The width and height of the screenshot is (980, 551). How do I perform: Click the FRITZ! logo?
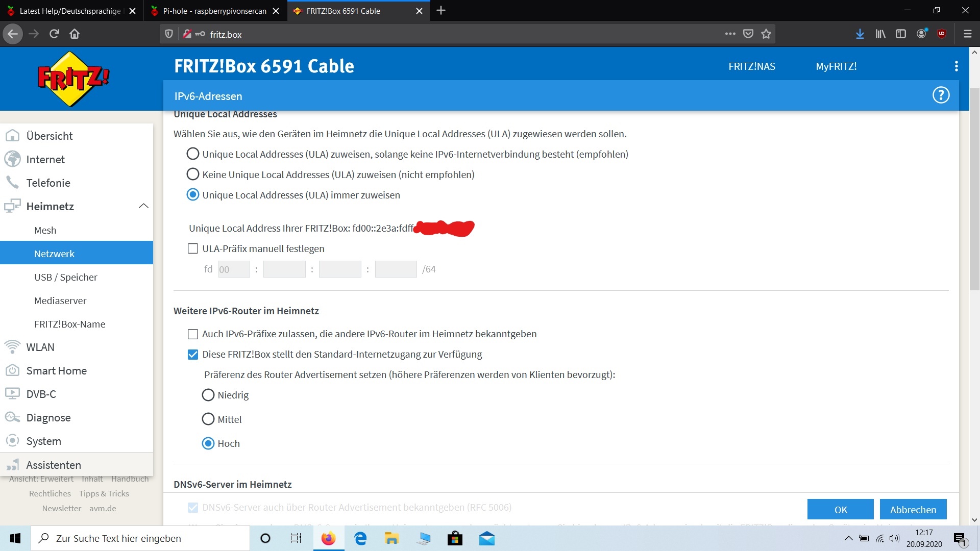click(x=73, y=79)
